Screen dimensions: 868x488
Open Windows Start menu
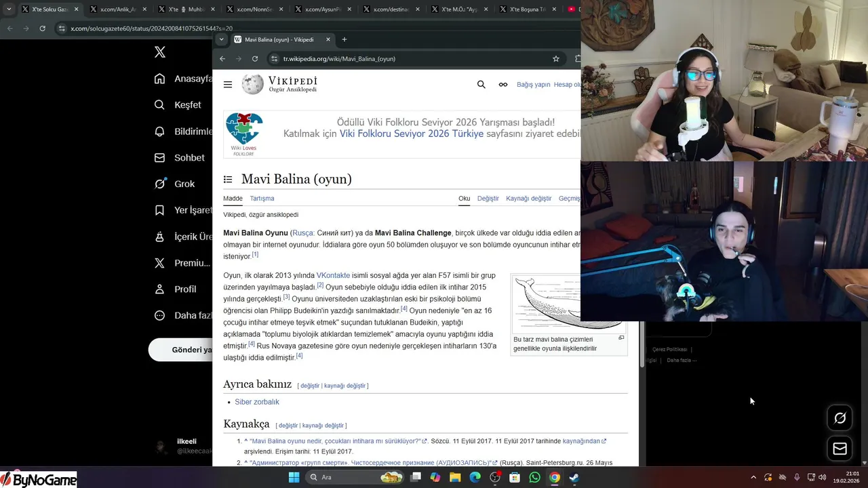(294, 477)
